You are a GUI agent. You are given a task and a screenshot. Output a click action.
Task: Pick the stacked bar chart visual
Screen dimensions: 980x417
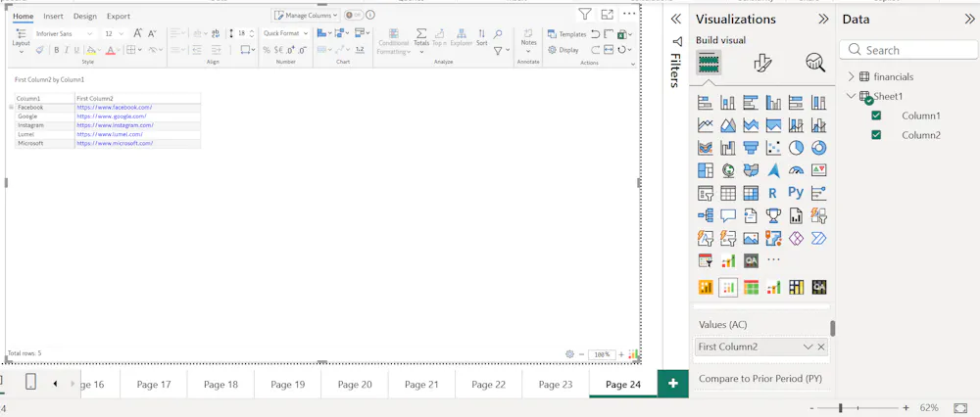tap(705, 103)
